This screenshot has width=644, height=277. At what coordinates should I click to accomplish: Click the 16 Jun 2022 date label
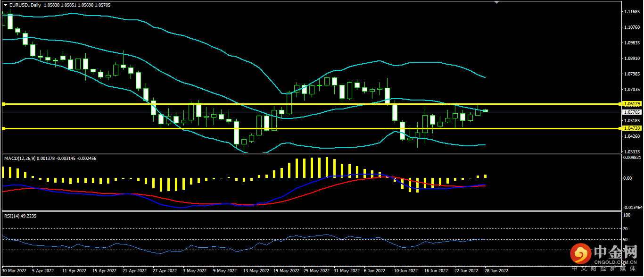pos(436,271)
